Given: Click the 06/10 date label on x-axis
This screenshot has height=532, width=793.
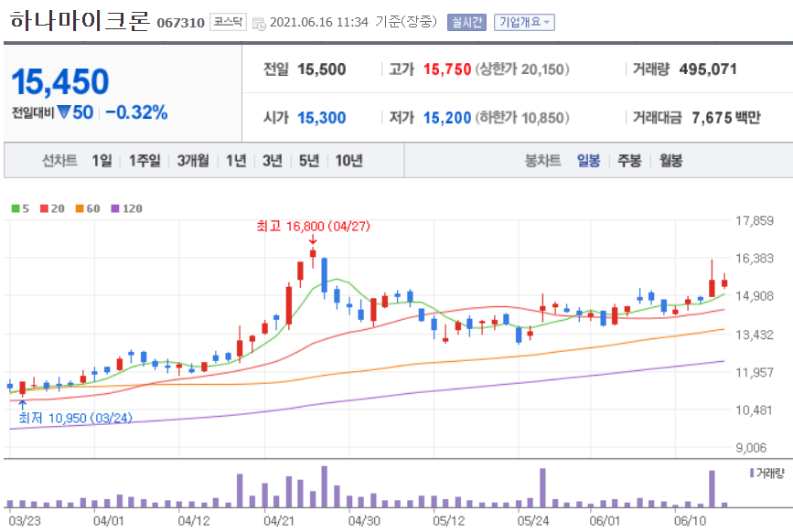Looking at the screenshot, I should pos(690,521).
